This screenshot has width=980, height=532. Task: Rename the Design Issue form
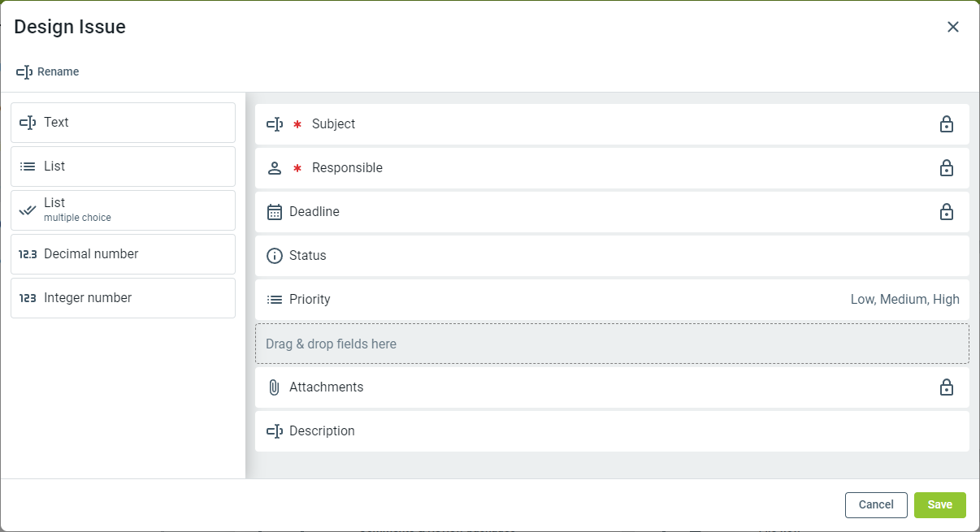[x=48, y=71]
